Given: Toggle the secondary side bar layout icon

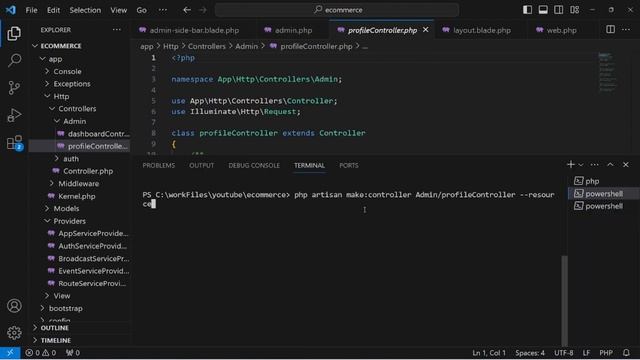Looking at the screenshot, I should [559, 10].
